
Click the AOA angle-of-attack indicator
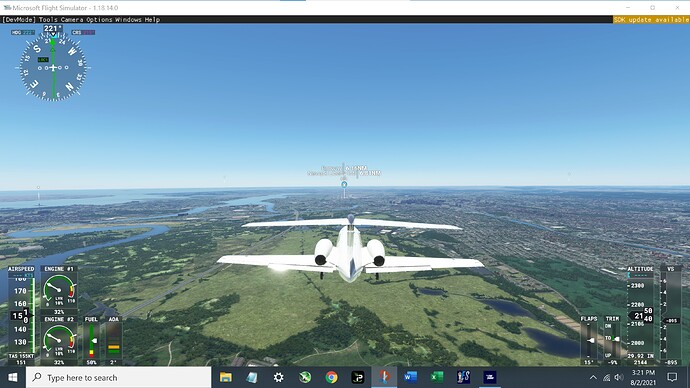tap(114, 341)
